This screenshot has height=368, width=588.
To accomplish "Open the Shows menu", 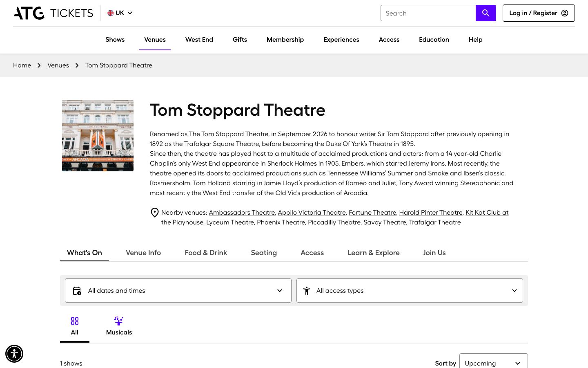I will coord(115,40).
